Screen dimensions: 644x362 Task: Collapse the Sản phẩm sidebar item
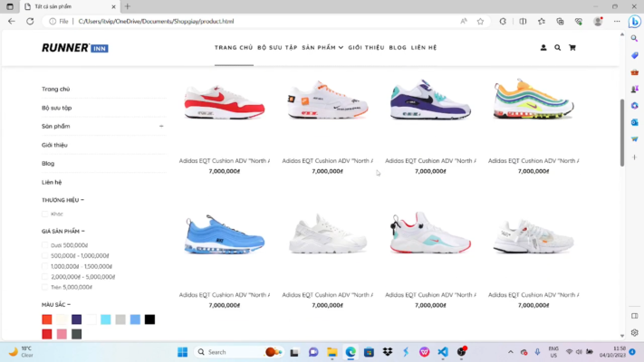click(161, 127)
